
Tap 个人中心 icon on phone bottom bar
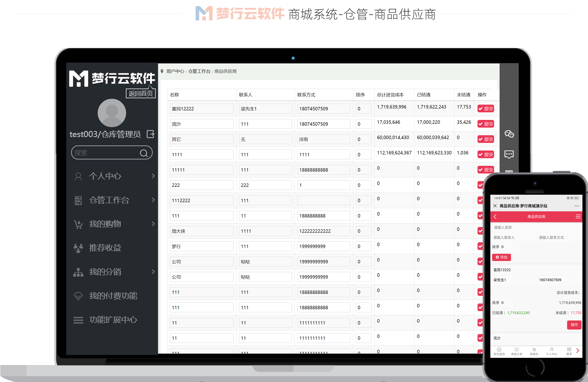[552, 349]
